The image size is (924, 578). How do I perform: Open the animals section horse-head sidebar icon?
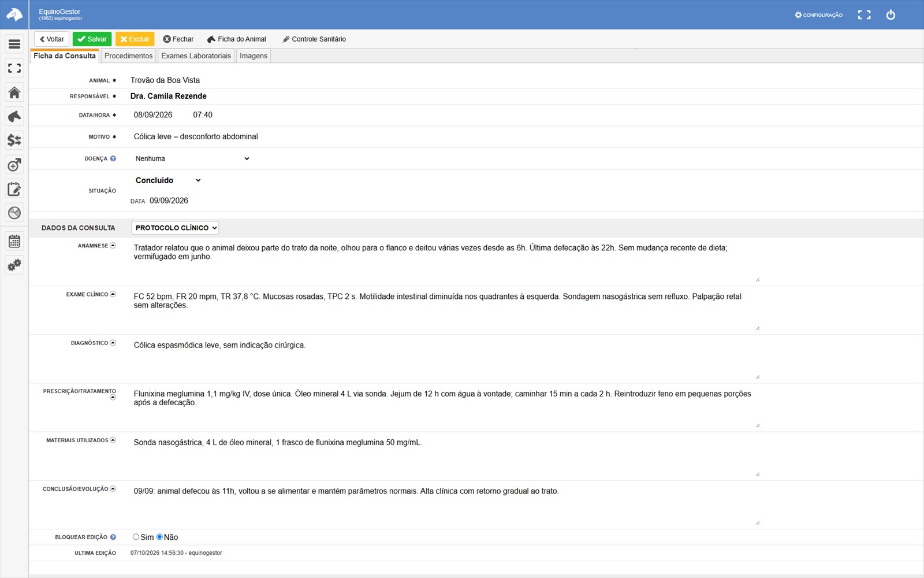[14, 116]
